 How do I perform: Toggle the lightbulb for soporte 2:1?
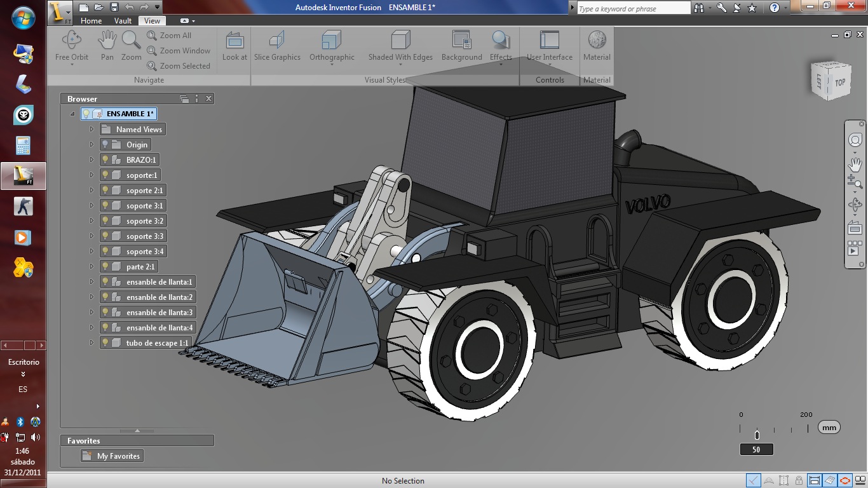(106, 190)
